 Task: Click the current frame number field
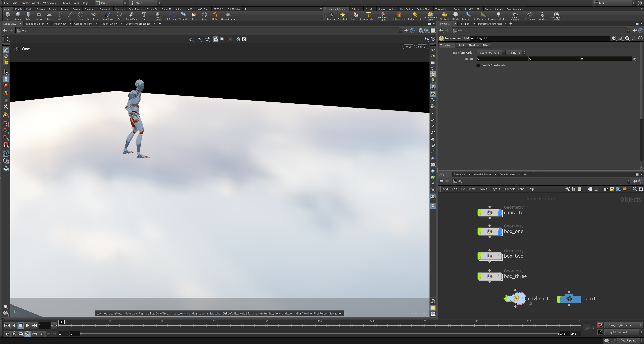point(44,326)
